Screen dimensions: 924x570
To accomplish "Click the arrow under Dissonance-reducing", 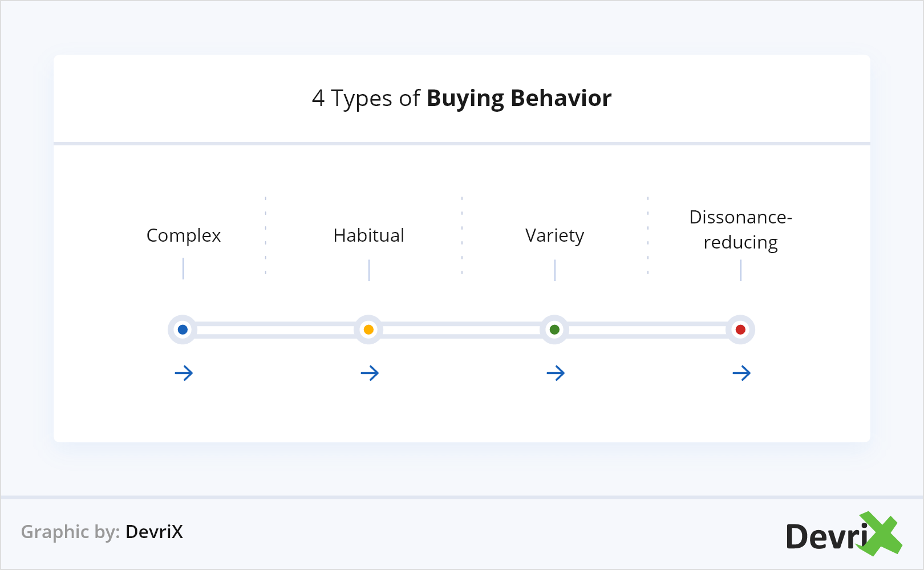I will coord(741,373).
